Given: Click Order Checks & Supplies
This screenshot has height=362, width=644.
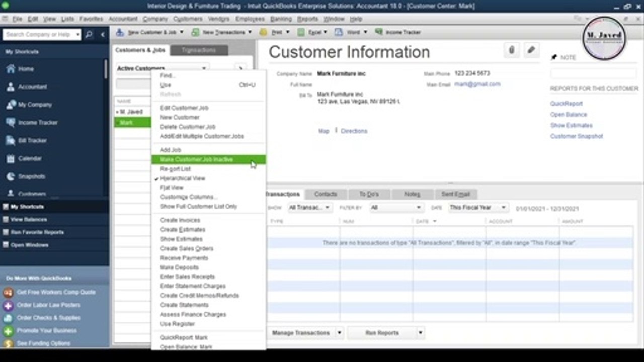Looking at the screenshot, I should 48,318.
